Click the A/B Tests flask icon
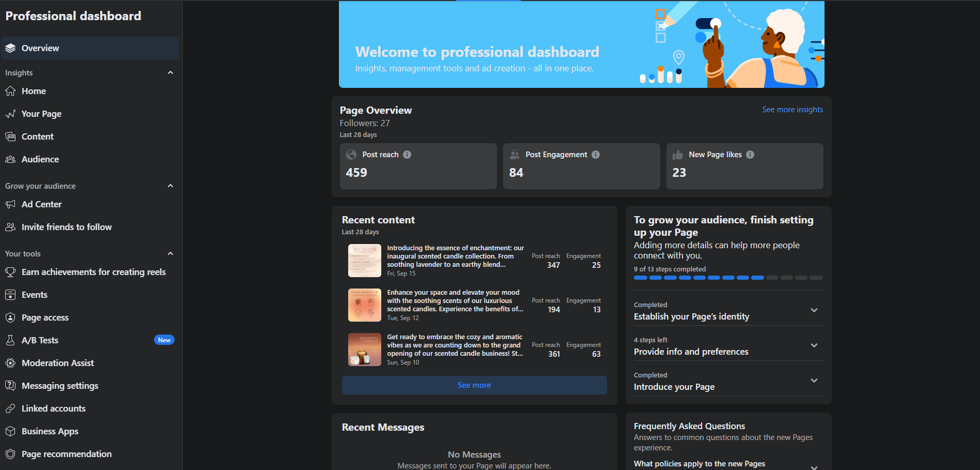 tap(10, 340)
